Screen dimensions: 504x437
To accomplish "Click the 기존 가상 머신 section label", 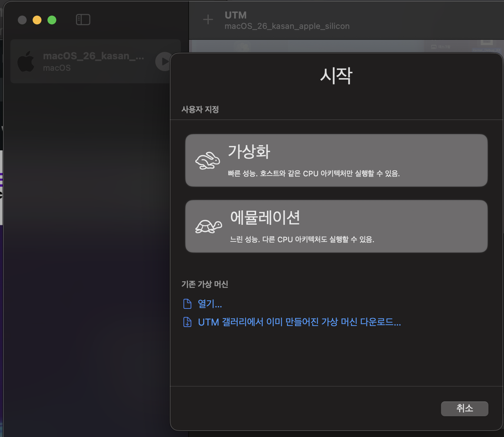I will click(205, 284).
